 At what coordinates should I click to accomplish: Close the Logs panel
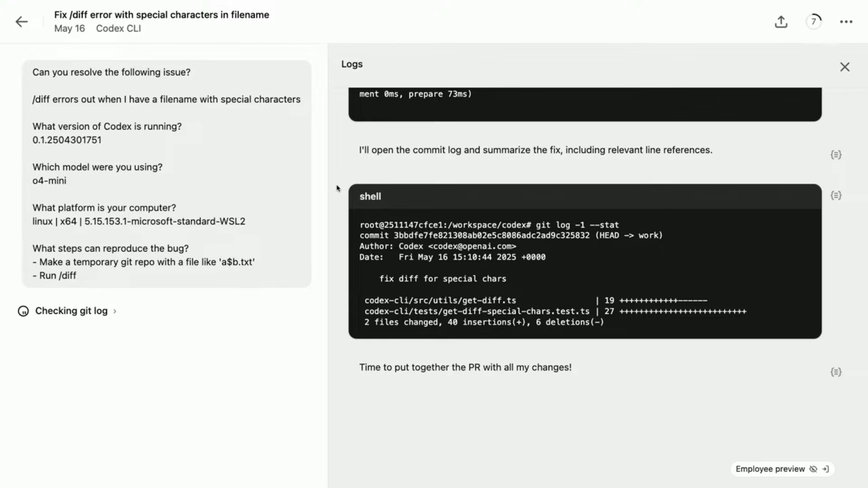pos(845,67)
